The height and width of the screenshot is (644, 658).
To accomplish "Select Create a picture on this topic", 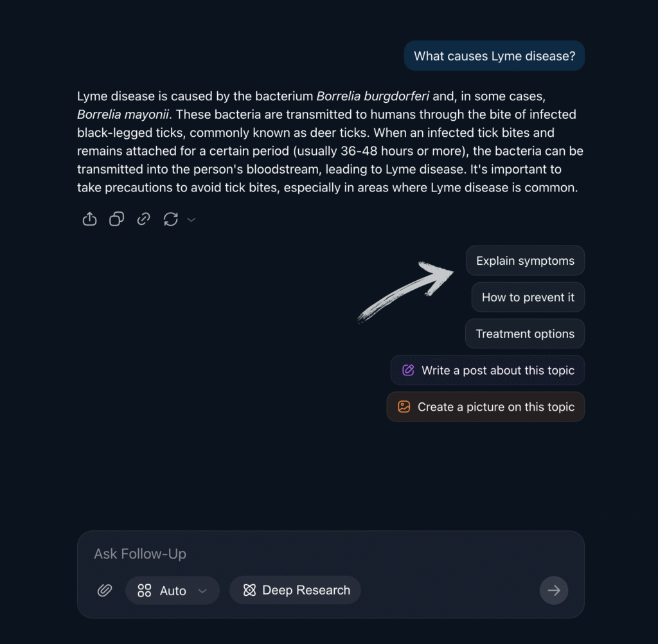I will 486,407.
